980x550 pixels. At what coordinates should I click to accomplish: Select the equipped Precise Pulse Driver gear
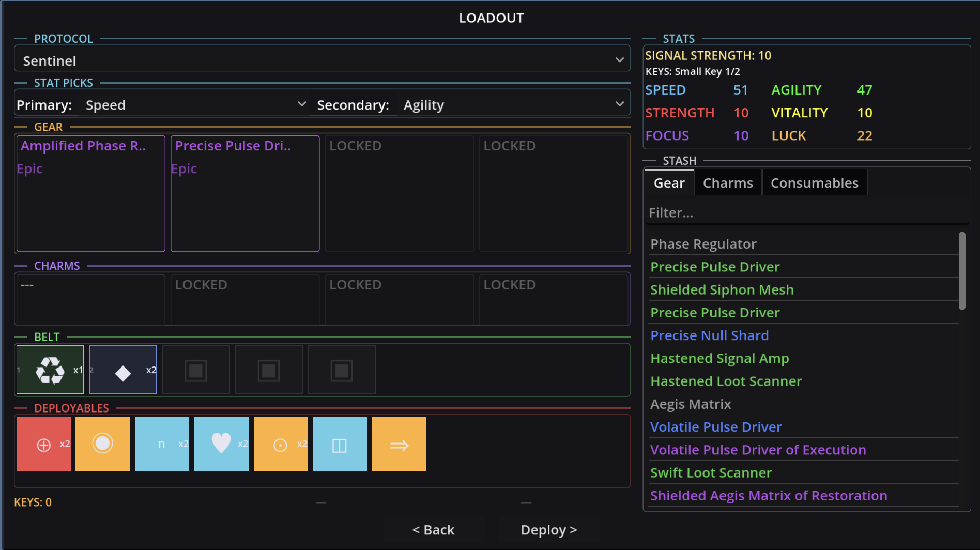click(x=245, y=194)
